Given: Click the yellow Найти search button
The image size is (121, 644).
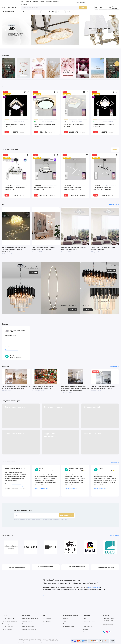Looking at the screenshot, I should pyautogui.click(x=83, y=8).
